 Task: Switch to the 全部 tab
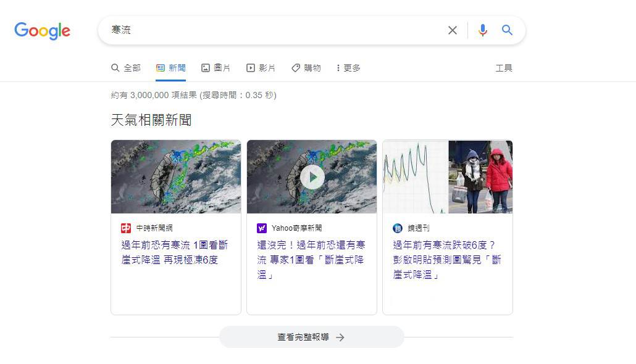click(126, 68)
